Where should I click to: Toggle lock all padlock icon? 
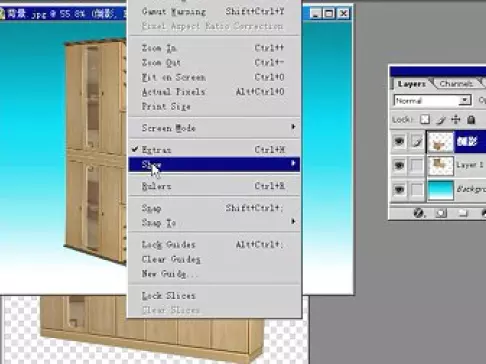pyautogui.click(x=471, y=119)
